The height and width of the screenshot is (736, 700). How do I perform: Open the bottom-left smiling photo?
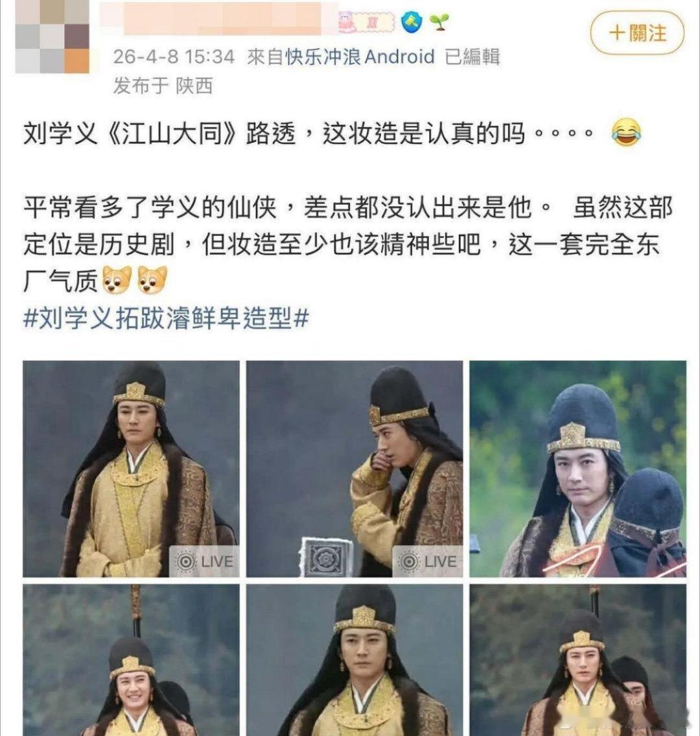point(131,660)
